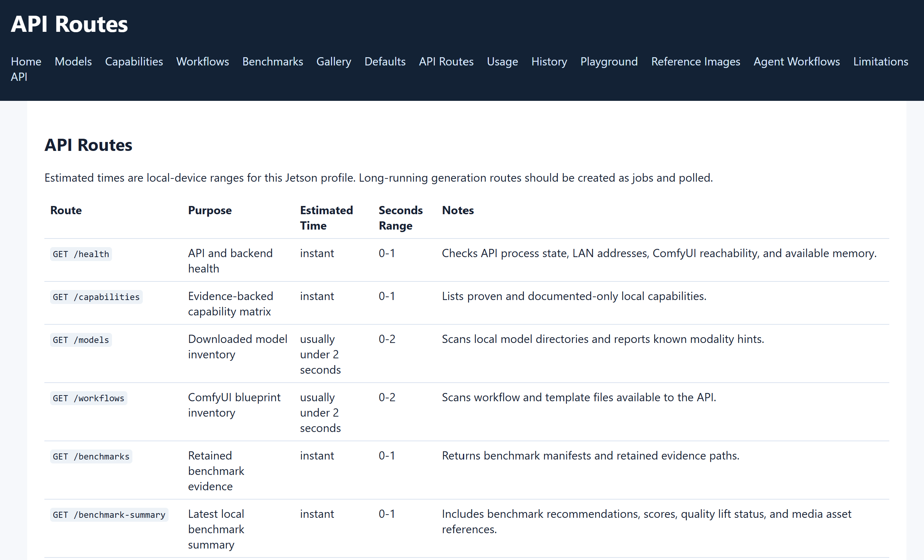Click 'usually under 2 seconds' in /models row

coord(320,354)
